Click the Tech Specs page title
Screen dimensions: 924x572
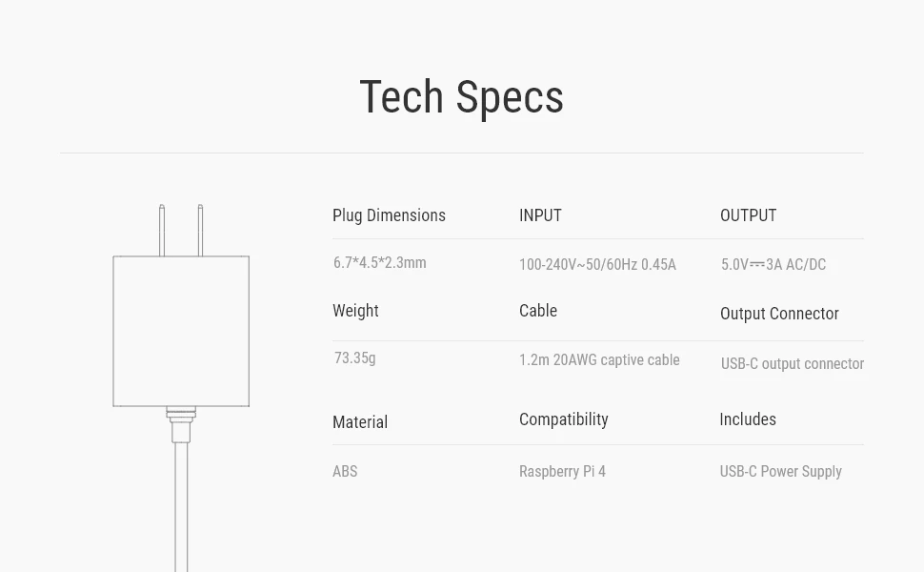[x=461, y=97]
